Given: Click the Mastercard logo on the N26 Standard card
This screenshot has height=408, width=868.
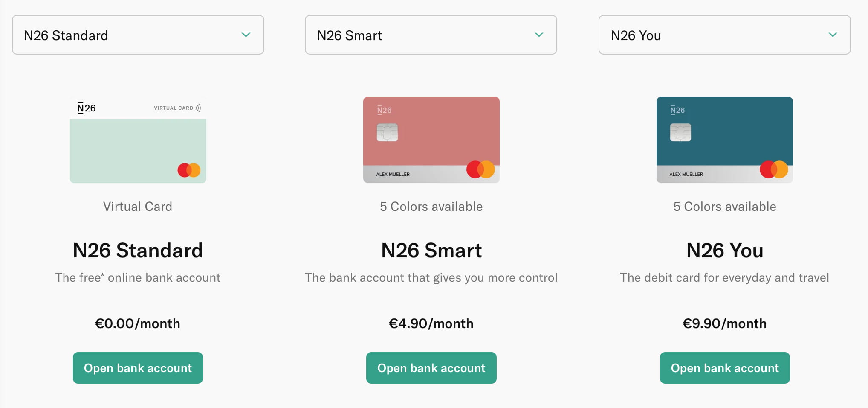Looking at the screenshot, I should (189, 170).
